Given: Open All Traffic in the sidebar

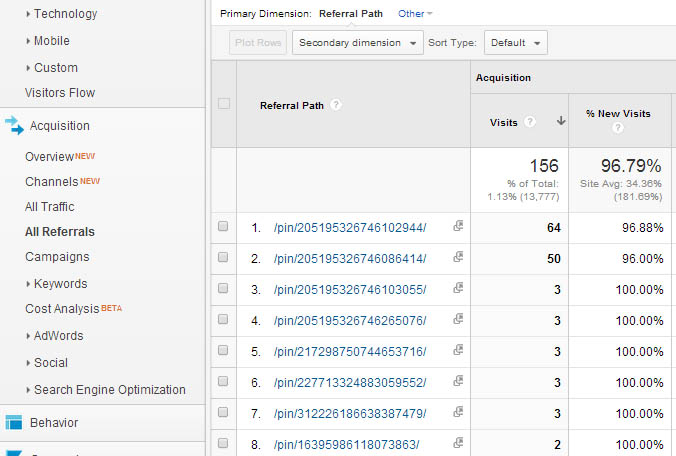Looking at the screenshot, I should pos(50,207).
